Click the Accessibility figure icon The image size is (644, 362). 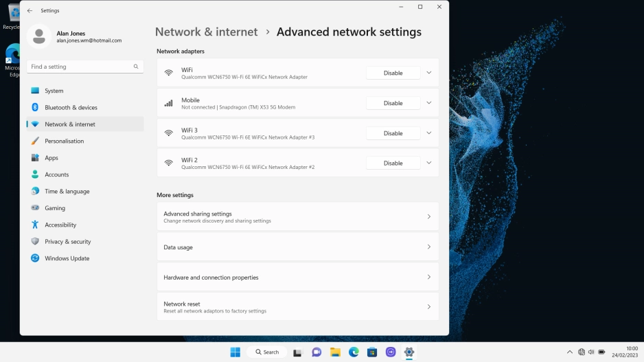35,225
